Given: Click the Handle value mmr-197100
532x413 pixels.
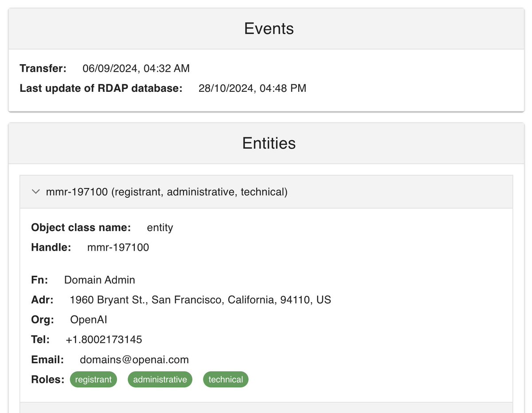Looking at the screenshot, I should click(x=118, y=248).
